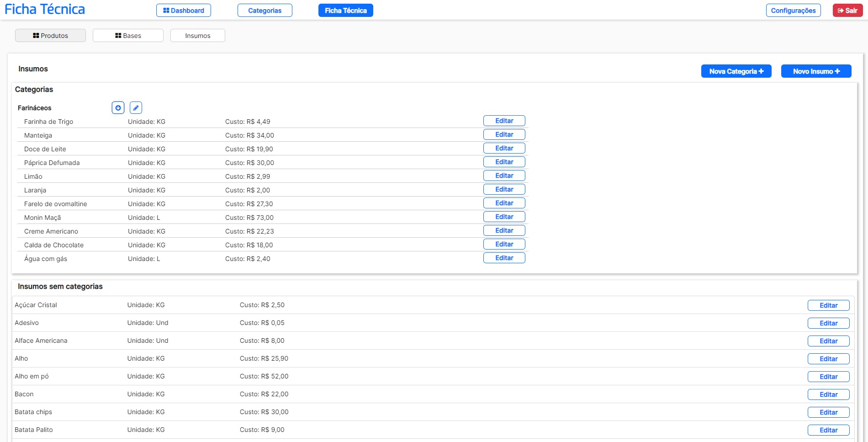Viewport: 868px width, 442px height.
Task: Add a new item with Novo Insumo +
Action: pos(816,71)
